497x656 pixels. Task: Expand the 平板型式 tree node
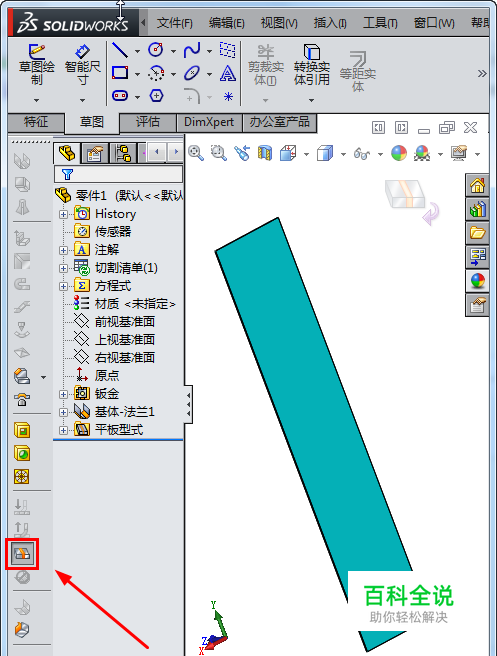point(63,430)
